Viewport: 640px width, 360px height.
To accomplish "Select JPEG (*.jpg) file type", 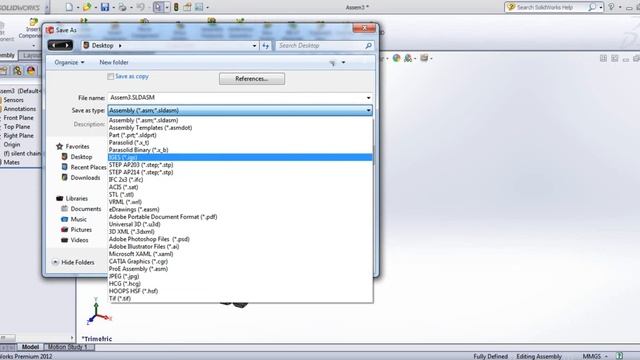I will [240, 276].
